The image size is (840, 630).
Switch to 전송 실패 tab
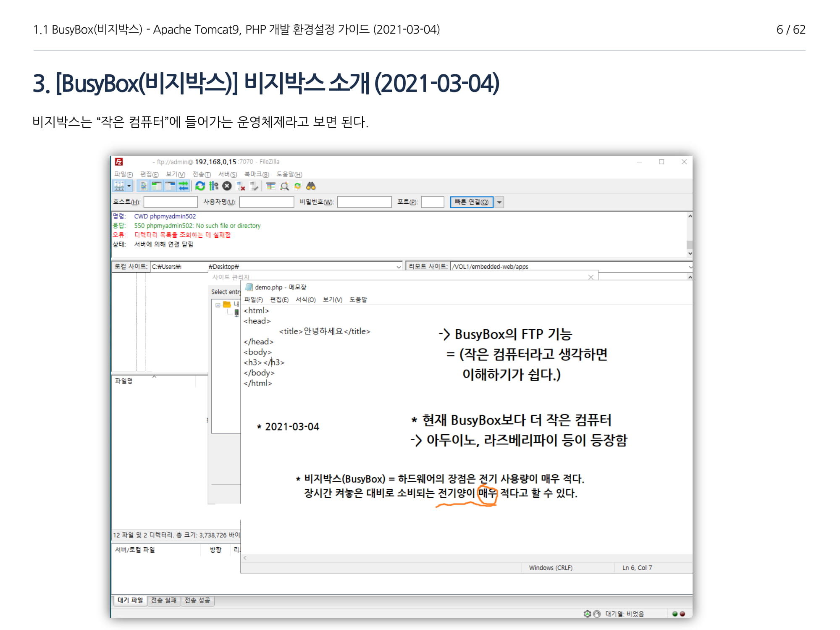pyautogui.click(x=164, y=600)
